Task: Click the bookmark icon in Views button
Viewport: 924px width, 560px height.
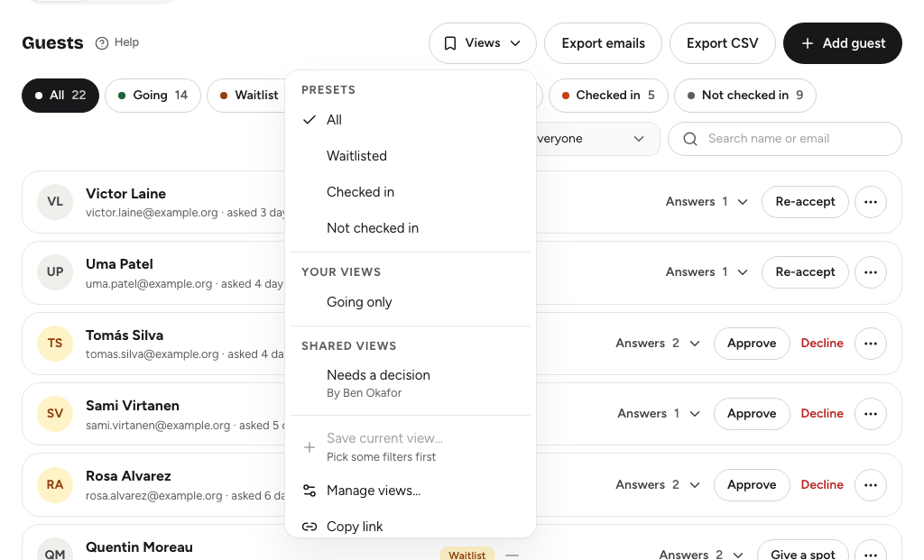Action: pyautogui.click(x=450, y=43)
